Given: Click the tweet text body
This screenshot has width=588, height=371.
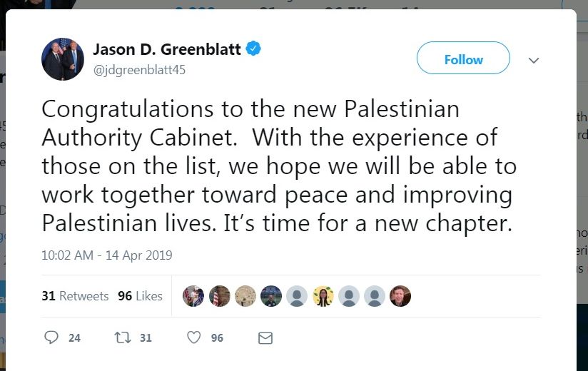Looking at the screenshot, I should [278, 167].
